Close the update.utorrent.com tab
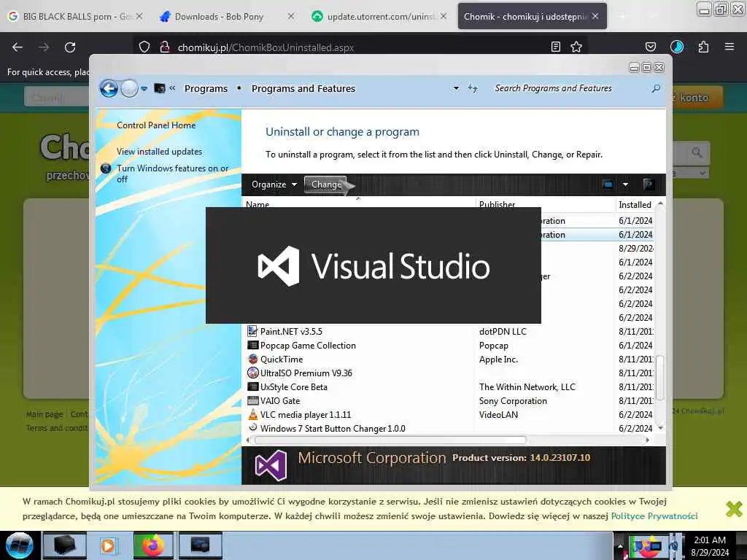 444,16
